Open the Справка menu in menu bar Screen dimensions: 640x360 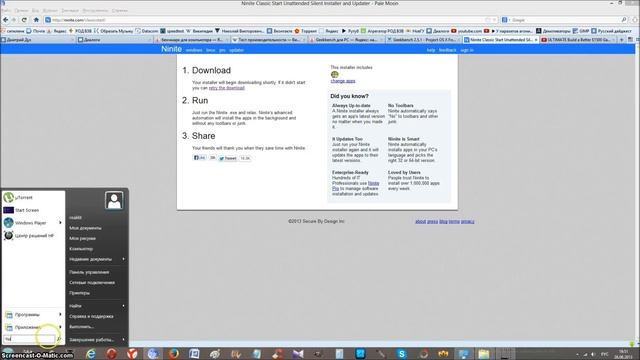click(120, 10)
